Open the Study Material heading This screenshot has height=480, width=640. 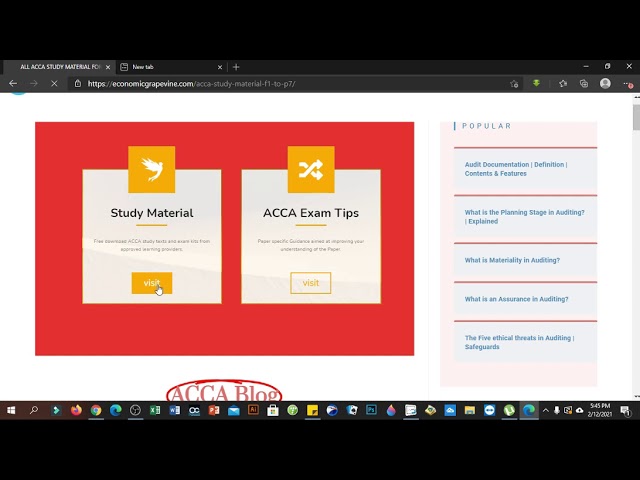152,213
